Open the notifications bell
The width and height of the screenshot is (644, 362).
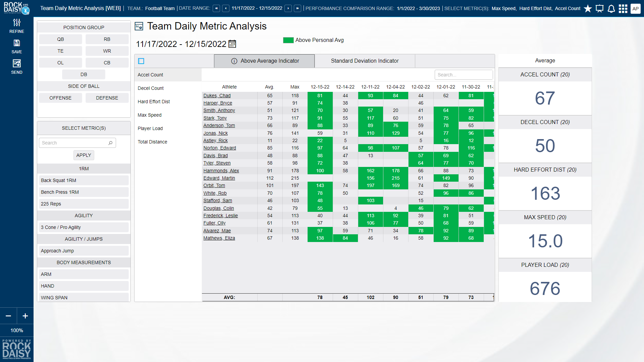click(611, 9)
